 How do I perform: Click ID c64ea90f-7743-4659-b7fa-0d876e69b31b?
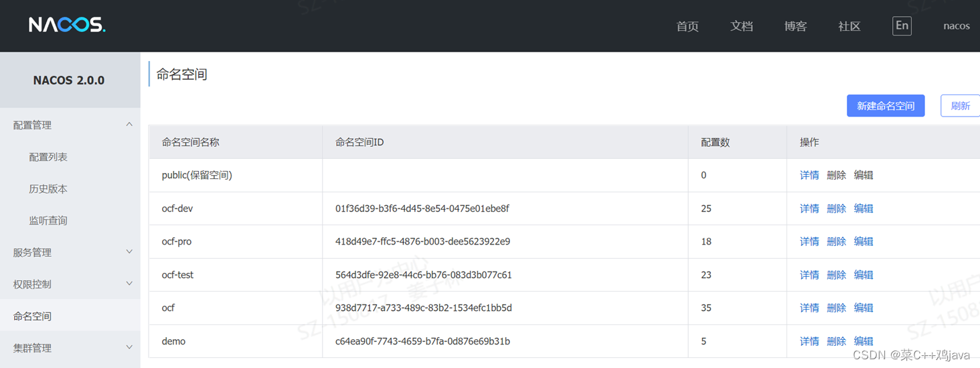pos(422,341)
